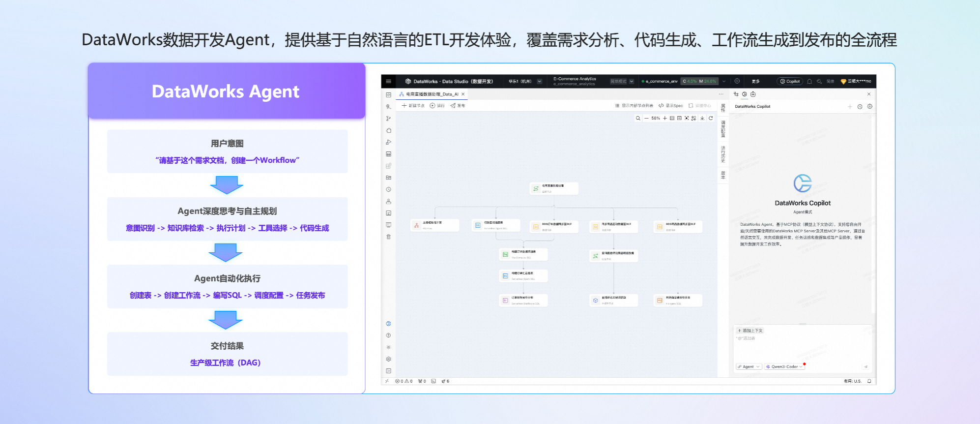Image resolution: width=980 pixels, height=424 pixels.
Task: Refresh the workflow canvas
Action: 711,118
